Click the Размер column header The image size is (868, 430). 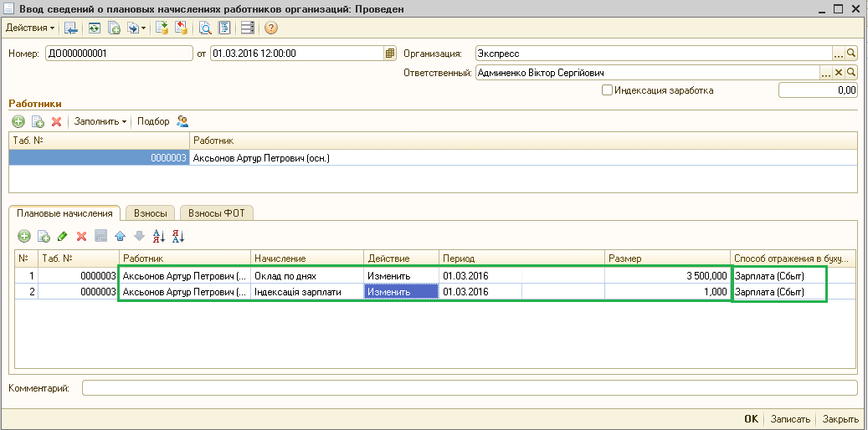click(x=667, y=259)
